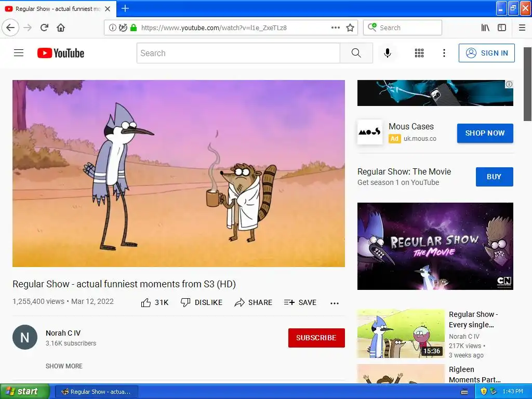Go to YouTube home via logo
The height and width of the screenshot is (399, 532).
pyautogui.click(x=61, y=53)
